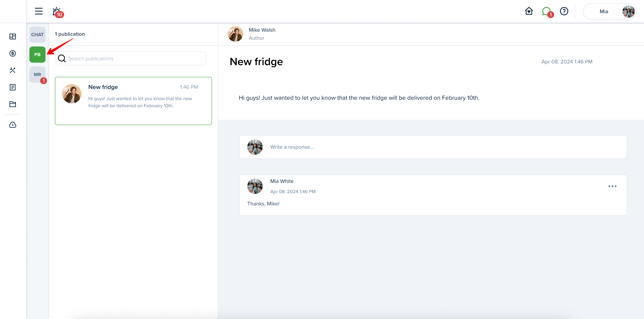
Task: Click the search magnifier icon
Action: pyautogui.click(x=62, y=59)
